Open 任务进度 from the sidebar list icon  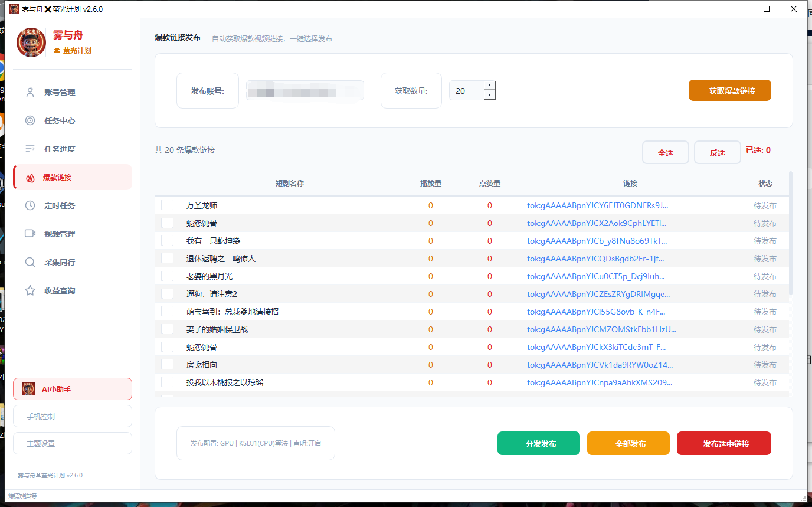point(30,149)
